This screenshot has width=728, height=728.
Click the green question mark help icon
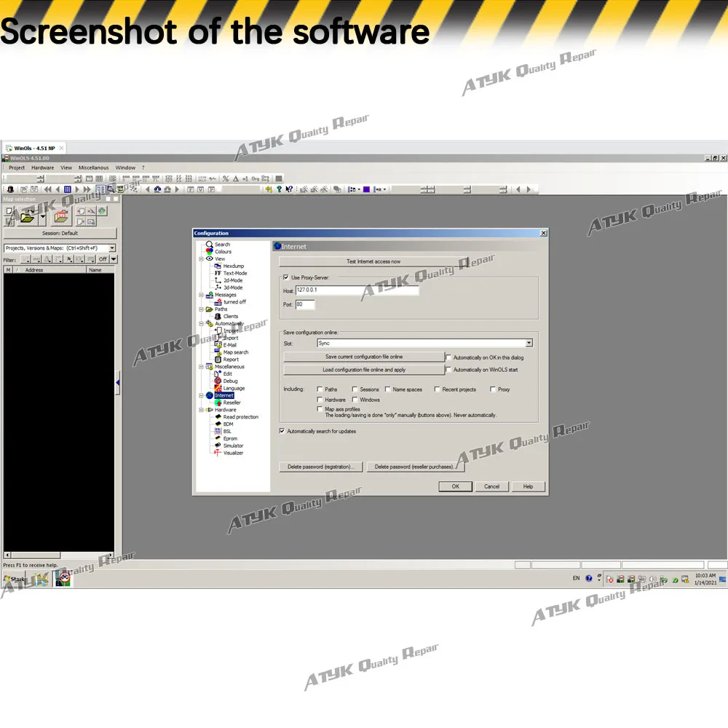tap(279, 189)
